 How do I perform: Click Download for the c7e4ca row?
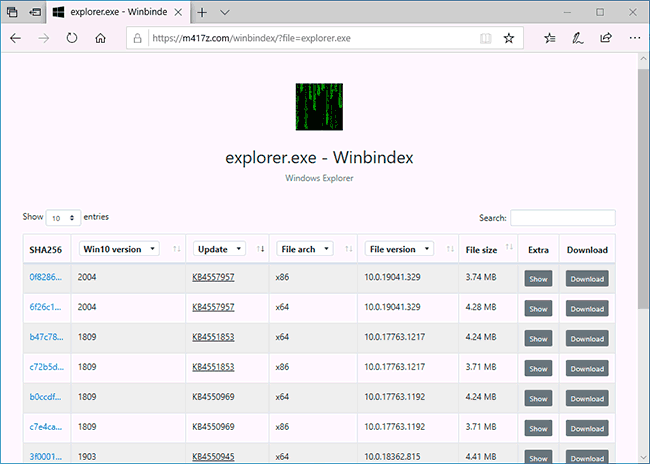pyautogui.click(x=587, y=428)
